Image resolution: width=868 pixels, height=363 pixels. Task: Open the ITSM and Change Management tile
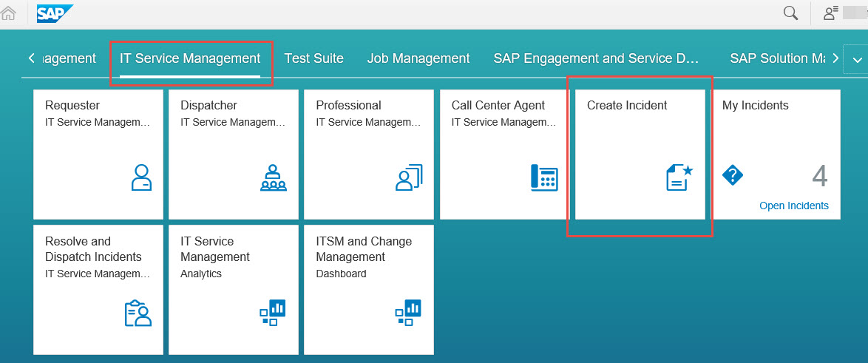[369, 289]
